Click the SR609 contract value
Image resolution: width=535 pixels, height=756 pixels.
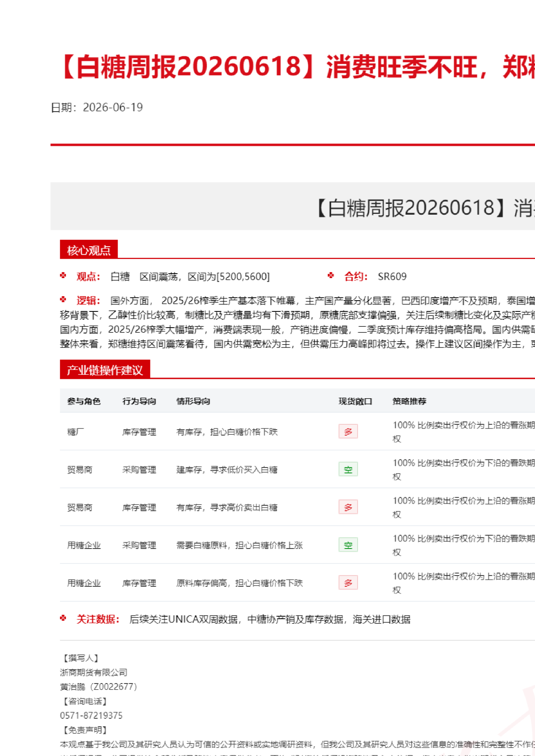coord(392,276)
